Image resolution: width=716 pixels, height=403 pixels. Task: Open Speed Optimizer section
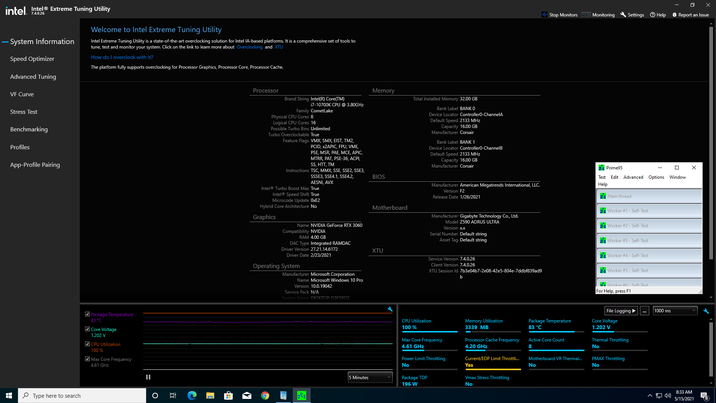tap(32, 59)
